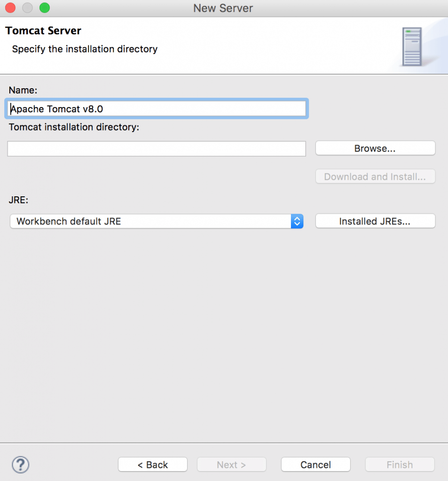448x481 pixels.
Task: Click the help question mark icon
Action: pos(20,465)
